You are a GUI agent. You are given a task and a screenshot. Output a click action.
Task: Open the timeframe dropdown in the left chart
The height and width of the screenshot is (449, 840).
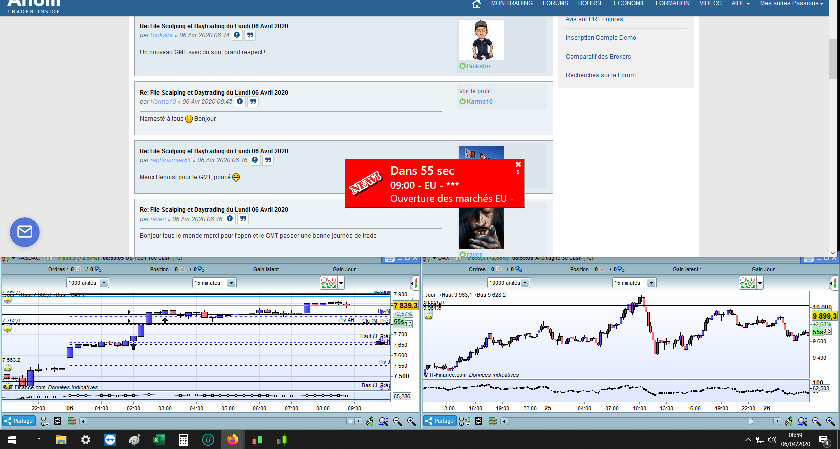(x=214, y=283)
